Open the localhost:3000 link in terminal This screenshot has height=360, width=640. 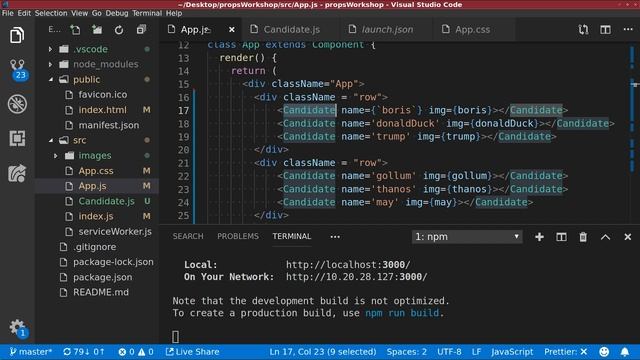[x=348, y=264]
